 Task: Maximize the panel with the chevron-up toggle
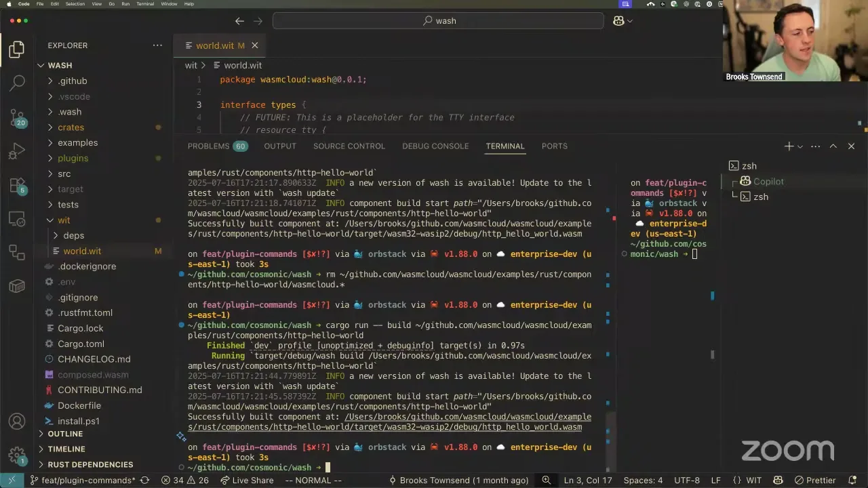pos(833,146)
